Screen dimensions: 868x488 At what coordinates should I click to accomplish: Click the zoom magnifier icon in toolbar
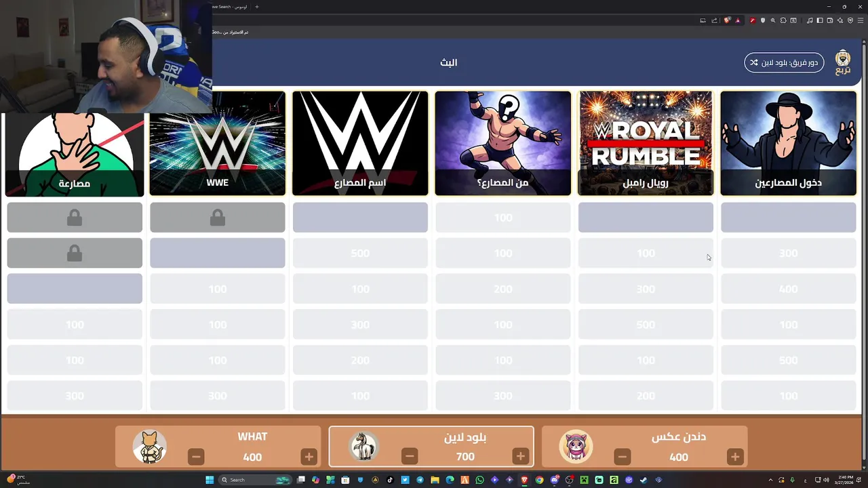pos(772,20)
